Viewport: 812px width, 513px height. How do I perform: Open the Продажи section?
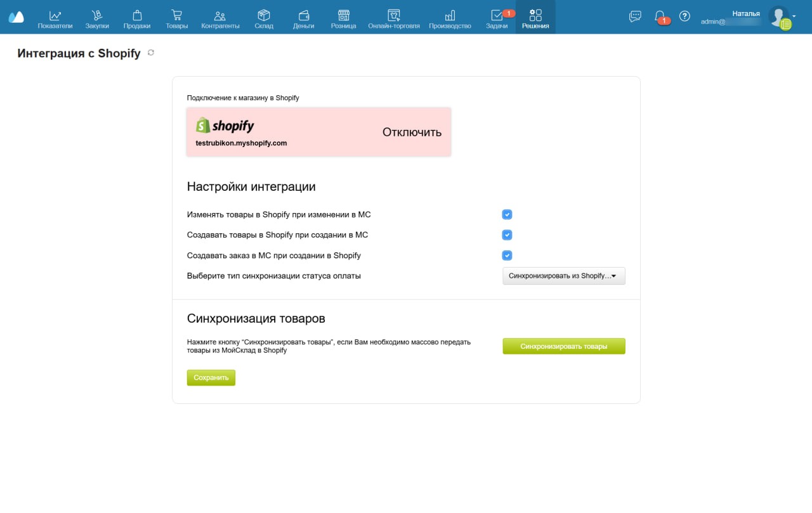(x=137, y=20)
